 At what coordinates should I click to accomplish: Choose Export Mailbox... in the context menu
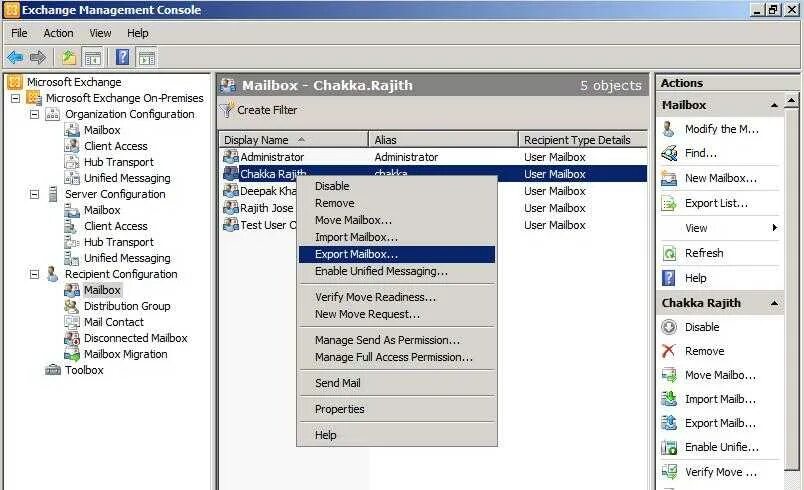397,254
